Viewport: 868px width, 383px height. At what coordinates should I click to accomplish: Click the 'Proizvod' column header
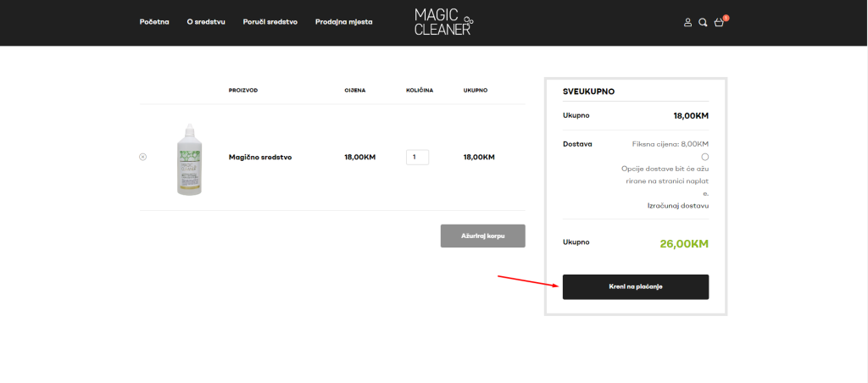243,90
